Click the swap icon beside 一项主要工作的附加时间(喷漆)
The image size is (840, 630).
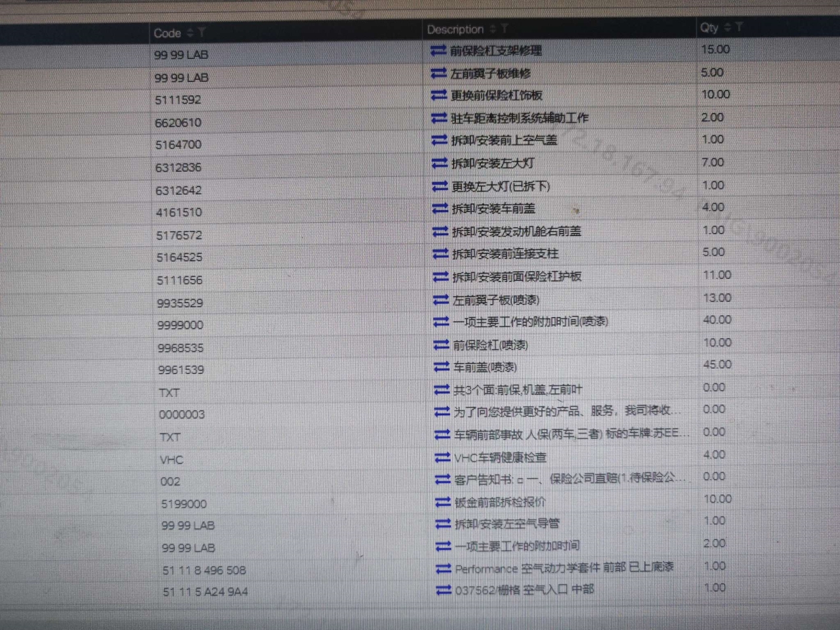[x=441, y=322]
